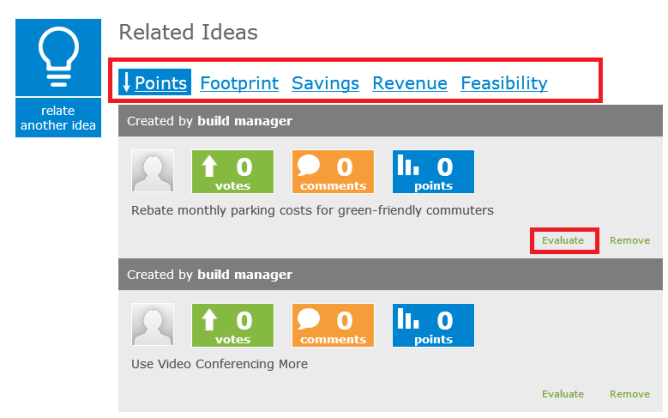Open "Use Video Conferencing More" idea title
668x418 pixels.
click(x=219, y=364)
